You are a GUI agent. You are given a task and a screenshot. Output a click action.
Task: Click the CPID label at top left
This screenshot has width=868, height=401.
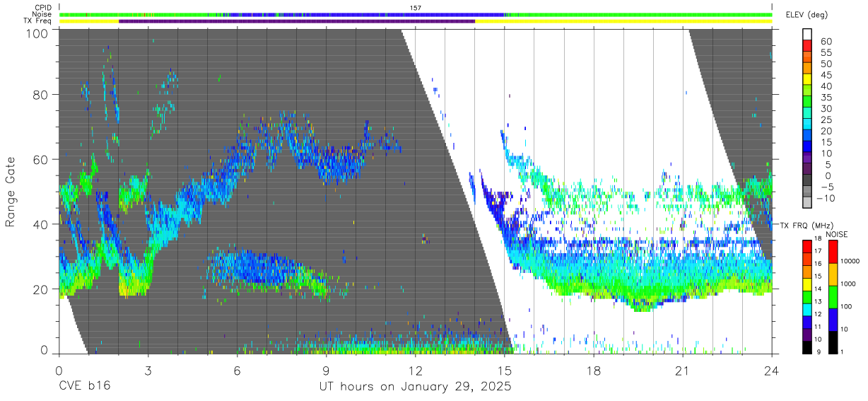42,8
